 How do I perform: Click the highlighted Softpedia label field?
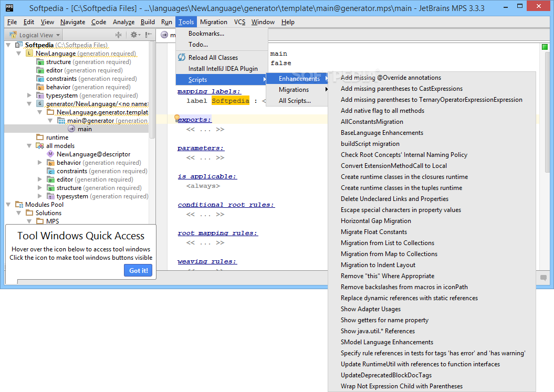[x=231, y=101]
